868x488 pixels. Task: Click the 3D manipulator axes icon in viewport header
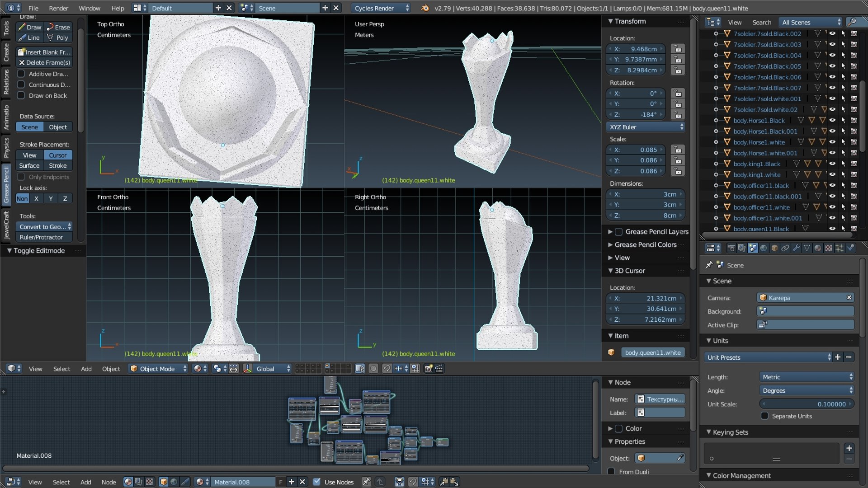point(248,369)
